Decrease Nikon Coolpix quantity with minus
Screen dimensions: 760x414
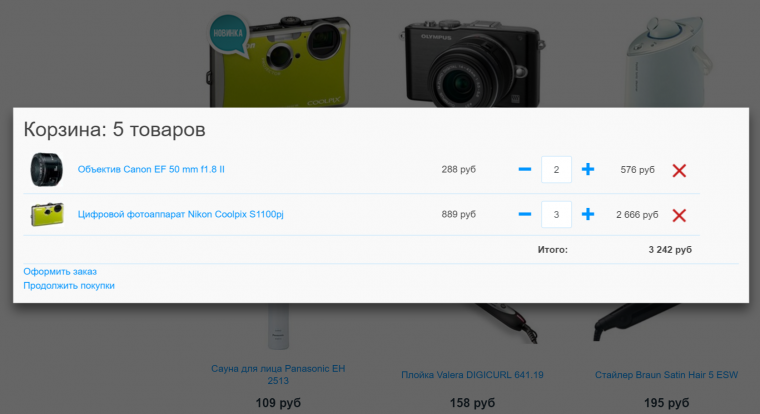tap(525, 214)
